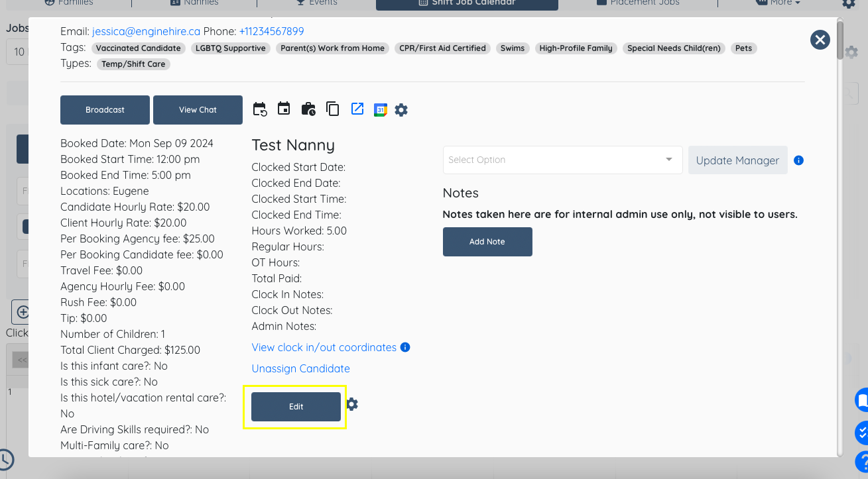Click the Test Nanny candidate name
868x479 pixels.
click(x=293, y=145)
